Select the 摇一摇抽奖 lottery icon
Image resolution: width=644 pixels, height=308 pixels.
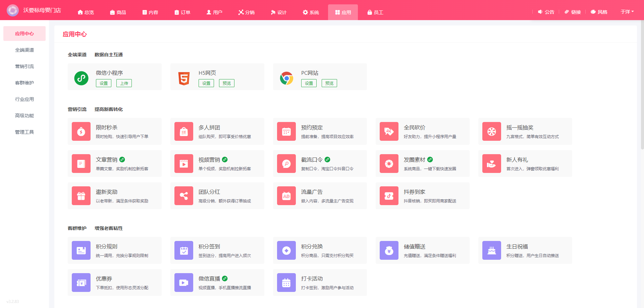pos(492,131)
